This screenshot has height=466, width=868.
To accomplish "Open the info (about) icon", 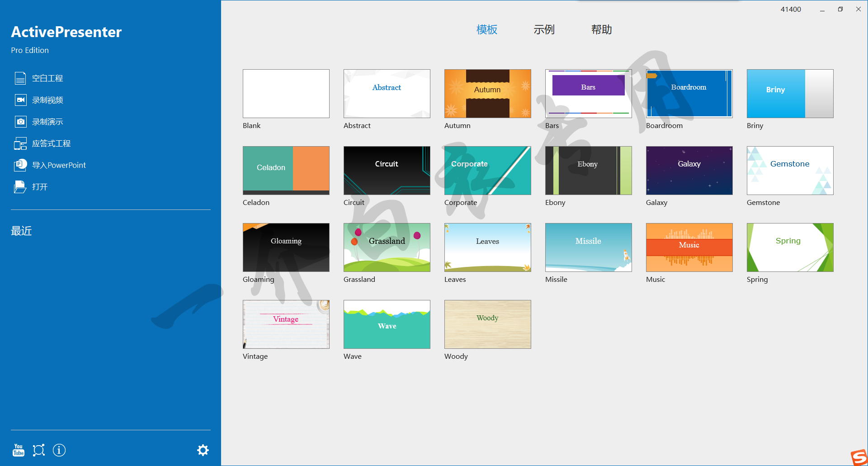I will pos(59,450).
